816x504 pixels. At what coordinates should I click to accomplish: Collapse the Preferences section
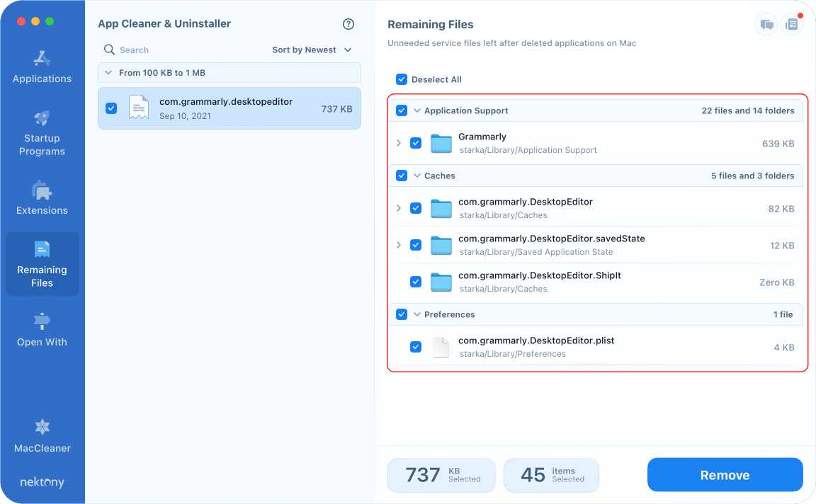click(416, 314)
